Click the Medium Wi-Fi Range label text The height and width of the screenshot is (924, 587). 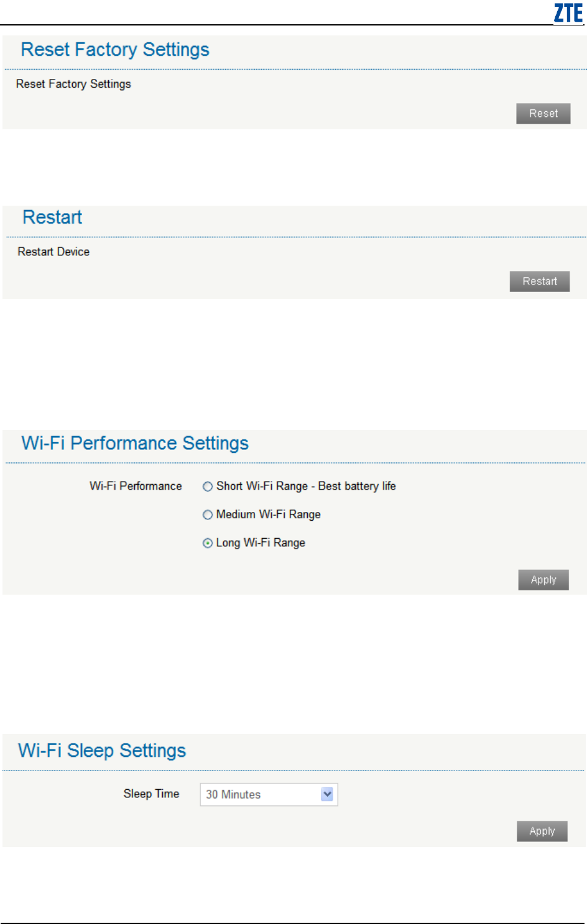click(269, 515)
